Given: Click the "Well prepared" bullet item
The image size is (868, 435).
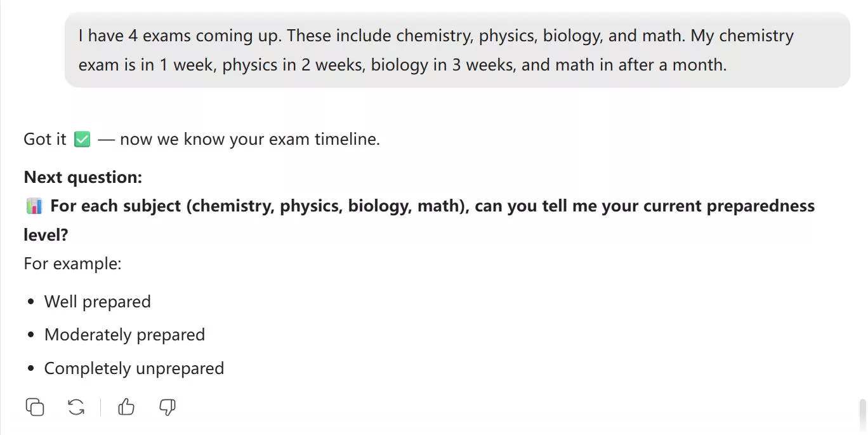Looking at the screenshot, I should click(x=97, y=302).
